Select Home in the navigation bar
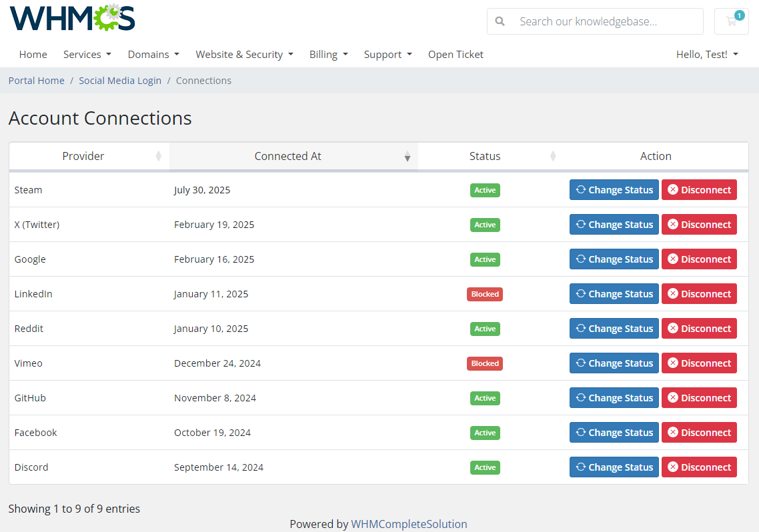 (x=33, y=54)
